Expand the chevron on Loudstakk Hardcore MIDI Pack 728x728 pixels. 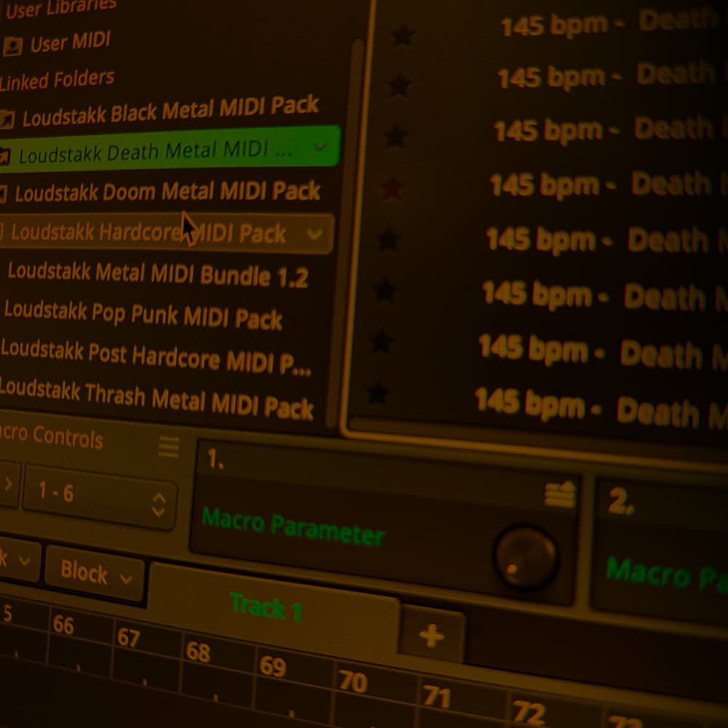pos(314,235)
